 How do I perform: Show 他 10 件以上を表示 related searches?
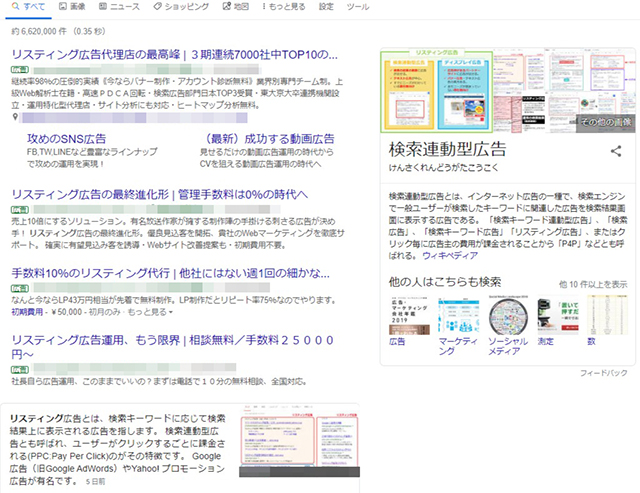coord(593,284)
